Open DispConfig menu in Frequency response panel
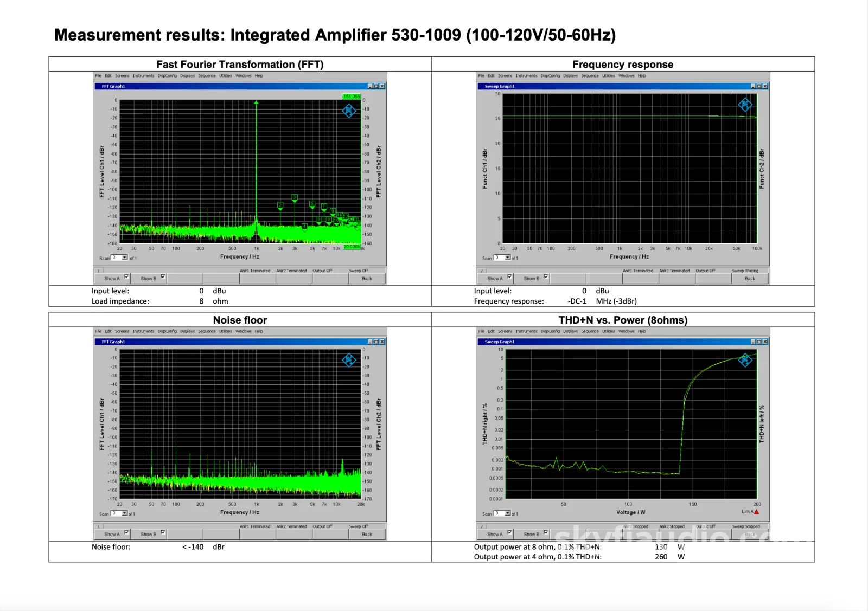 [550, 76]
